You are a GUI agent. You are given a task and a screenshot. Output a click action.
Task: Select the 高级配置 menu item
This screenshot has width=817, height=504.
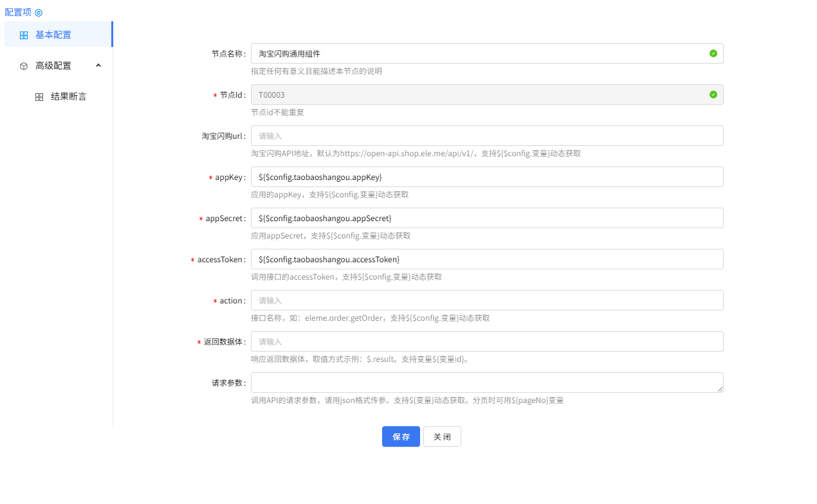(x=59, y=66)
